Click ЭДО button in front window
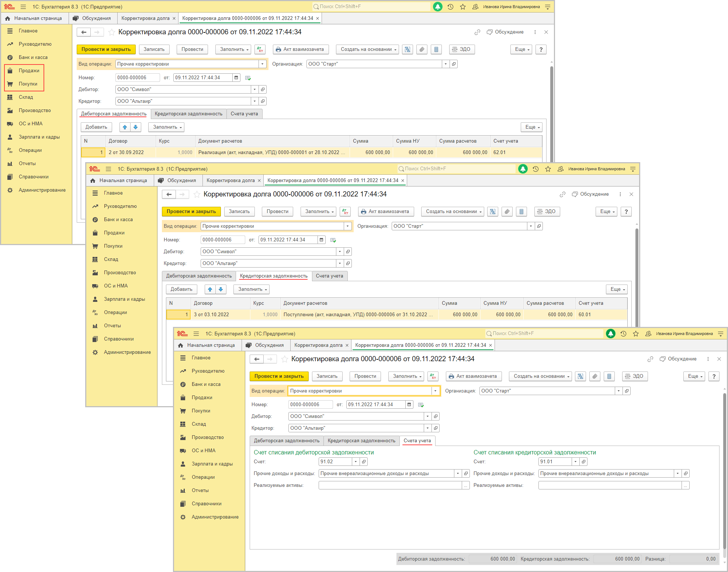728x572 pixels. [x=635, y=376]
